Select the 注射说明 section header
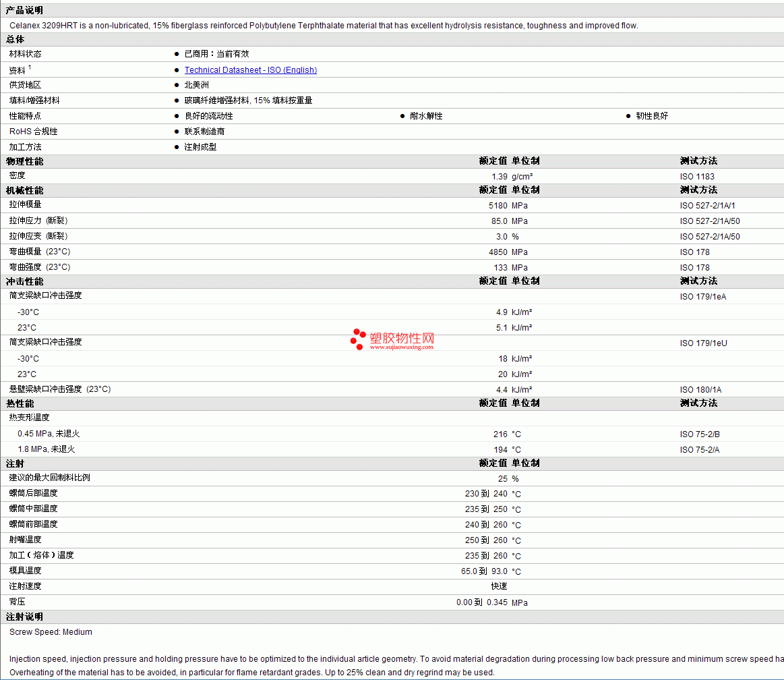The width and height of the screenshot is (784, 680). coord(24,617)
